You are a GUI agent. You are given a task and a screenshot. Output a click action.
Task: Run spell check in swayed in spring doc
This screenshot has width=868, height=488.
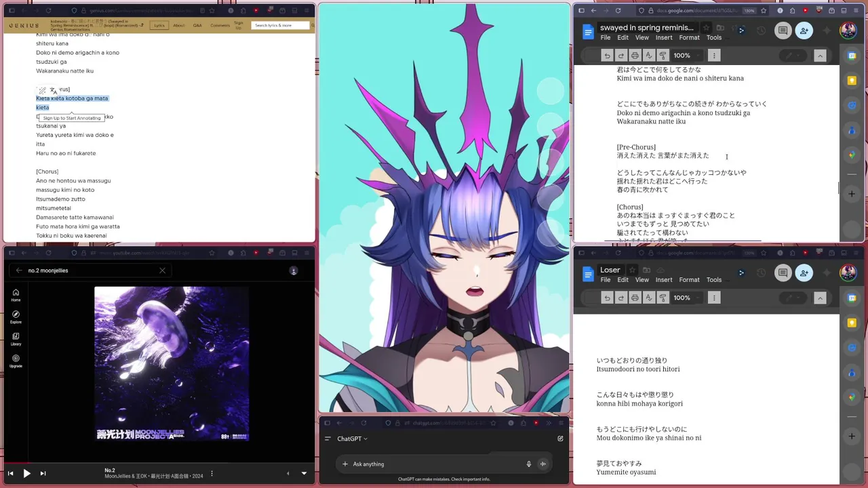pyautogui.click(x=649, y=56)
